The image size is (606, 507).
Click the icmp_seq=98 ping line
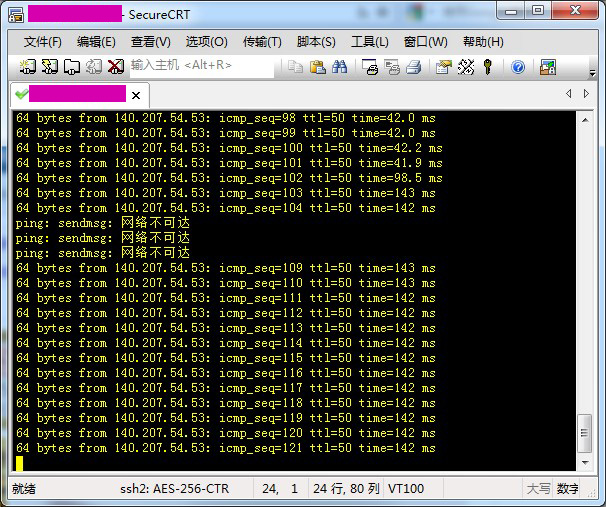pos(226,118)
